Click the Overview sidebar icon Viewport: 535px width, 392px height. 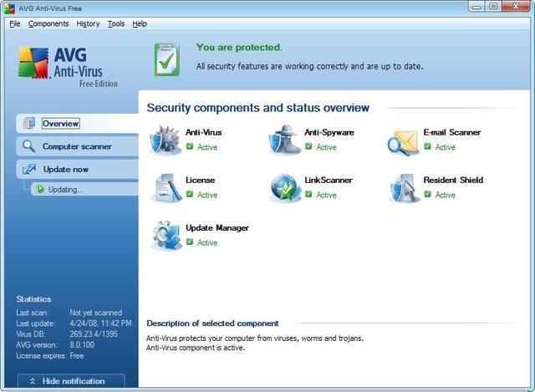point(29,123)
